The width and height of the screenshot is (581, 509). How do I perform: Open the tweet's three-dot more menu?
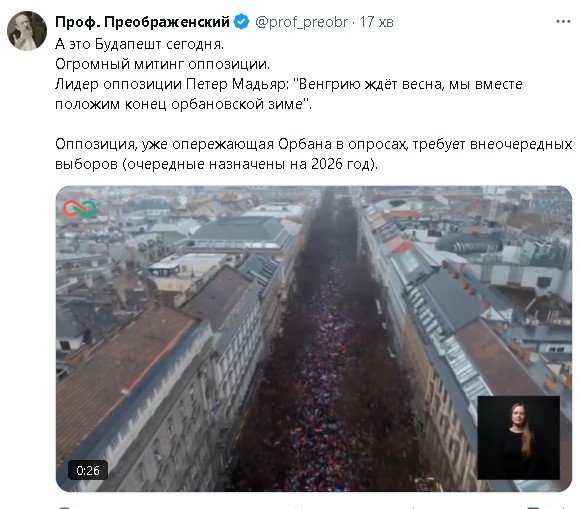563,22
